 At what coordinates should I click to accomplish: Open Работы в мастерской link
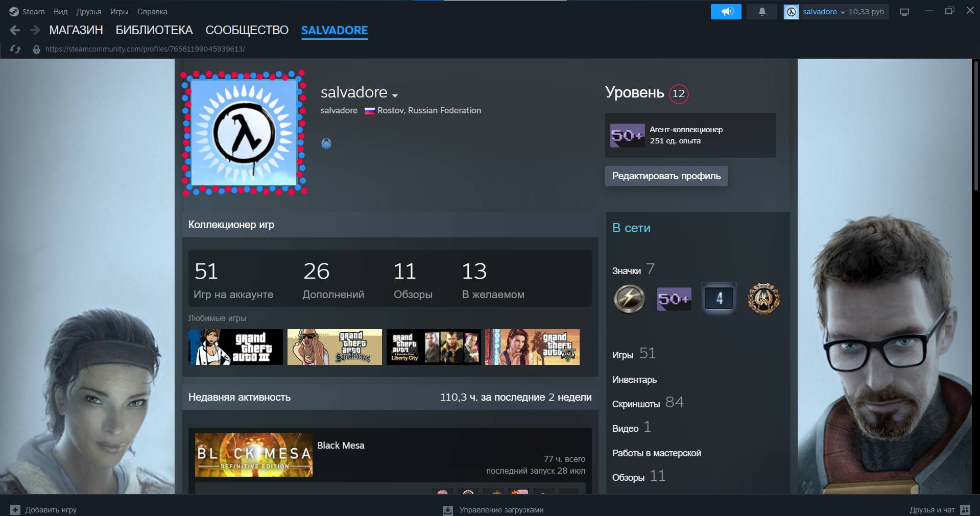click(657, 453)
